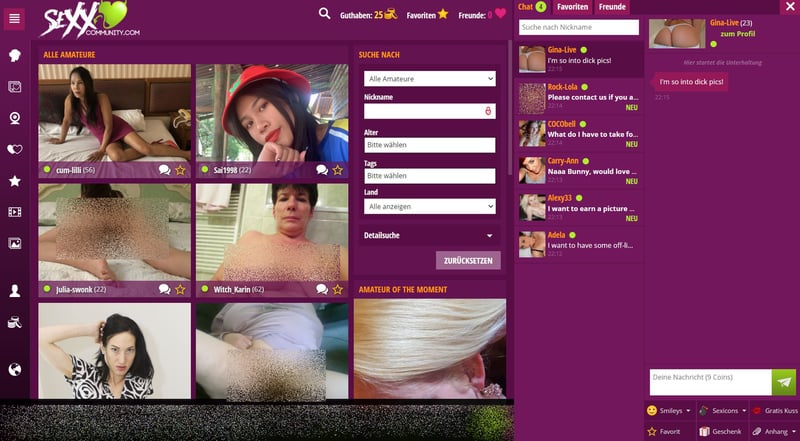Screen dimensions: 800x441
Task: Close the chat panel with X
Action: (790, 7)
